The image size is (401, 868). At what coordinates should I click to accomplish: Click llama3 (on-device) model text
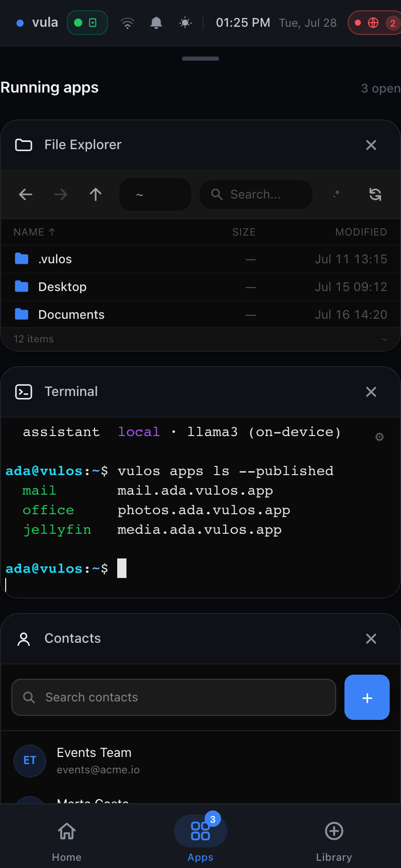click(264, 432)
